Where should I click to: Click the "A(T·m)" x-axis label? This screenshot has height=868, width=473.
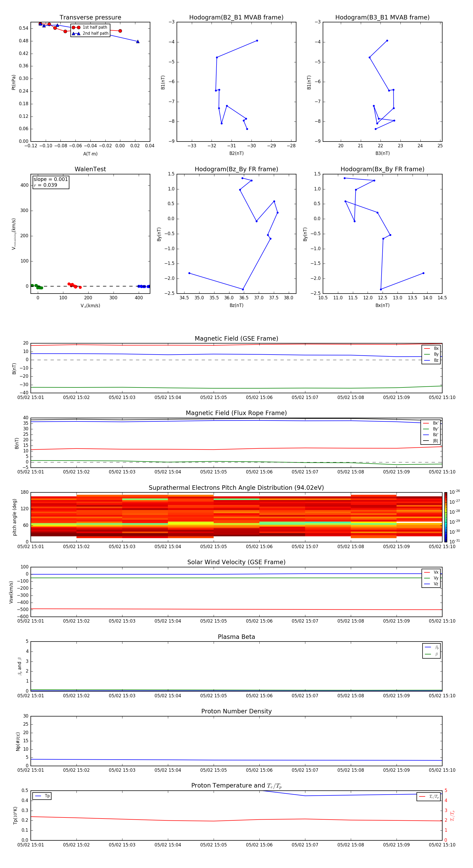[x=90, y=154]
